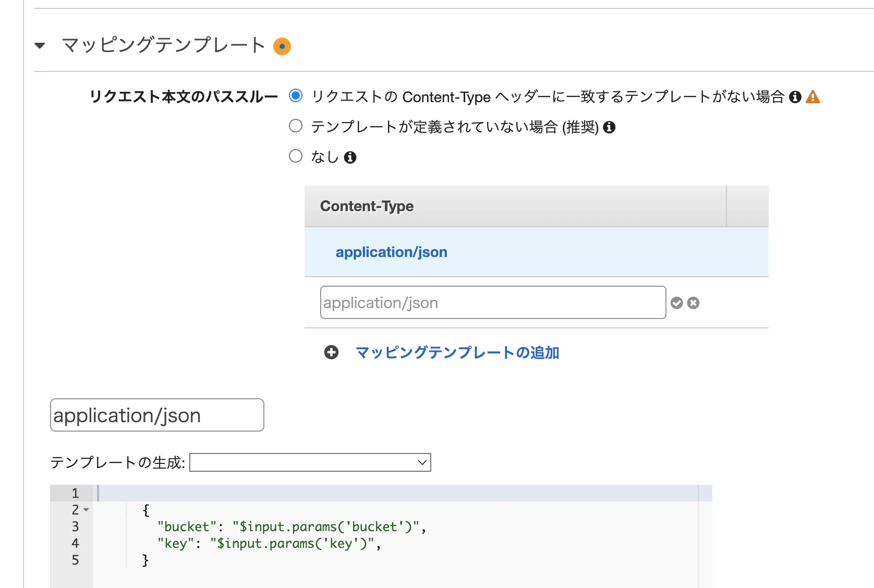This screenshot has width=874, height=588.
Task: Open the application/json mapping template link
Action: click(392, 252)
